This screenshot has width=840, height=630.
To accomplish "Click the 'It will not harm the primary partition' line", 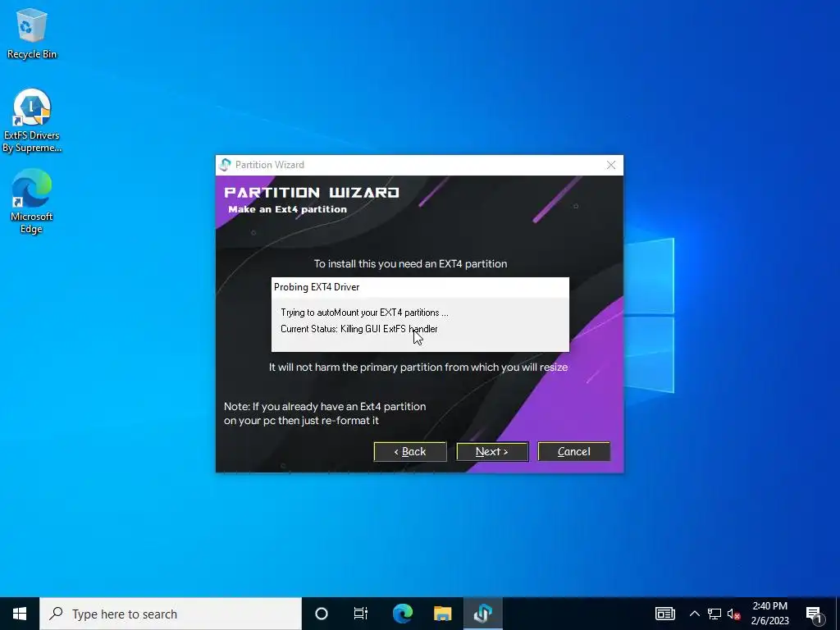I will 418,367.
